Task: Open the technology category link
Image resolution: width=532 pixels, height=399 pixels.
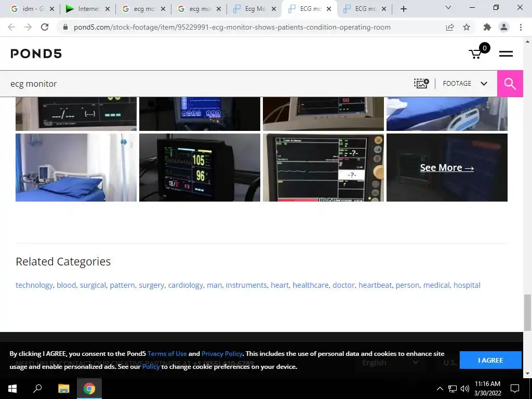Action: tap(34, 285)
